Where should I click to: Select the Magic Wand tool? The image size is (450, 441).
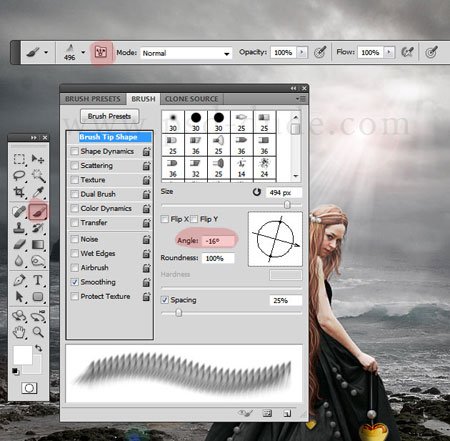click(x=38, y=175)
